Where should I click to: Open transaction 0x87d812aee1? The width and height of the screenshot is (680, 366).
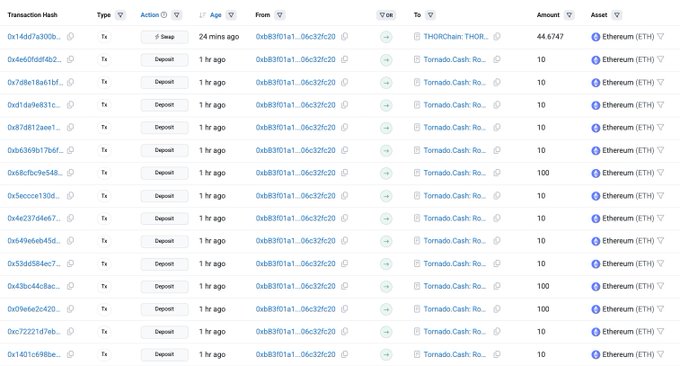click(34, 127)
